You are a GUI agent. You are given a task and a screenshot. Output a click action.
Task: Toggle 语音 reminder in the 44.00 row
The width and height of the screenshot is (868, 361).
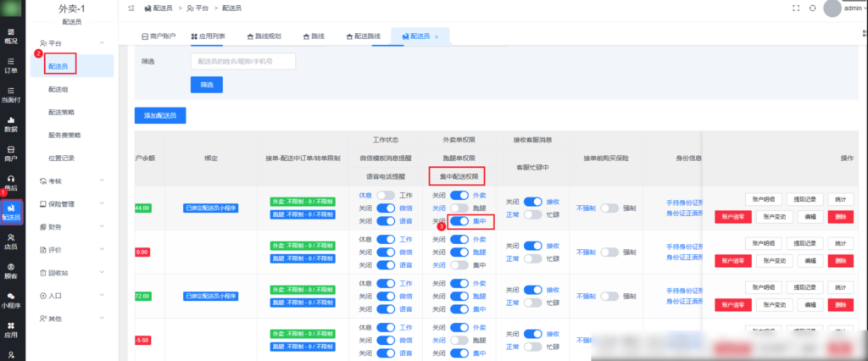[x=386, y=221]
